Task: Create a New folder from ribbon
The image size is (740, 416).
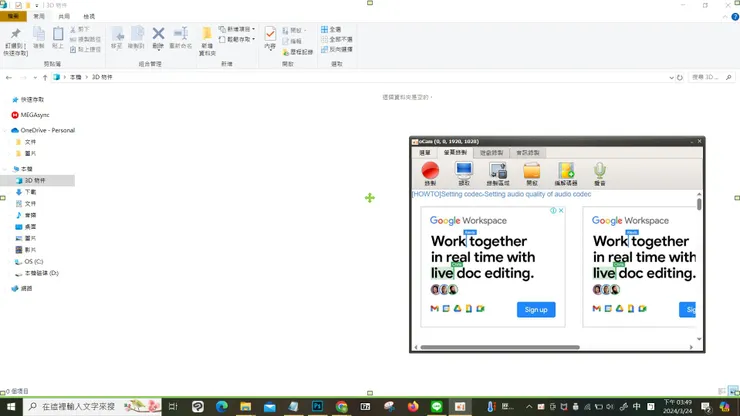Action: [207, 42]
